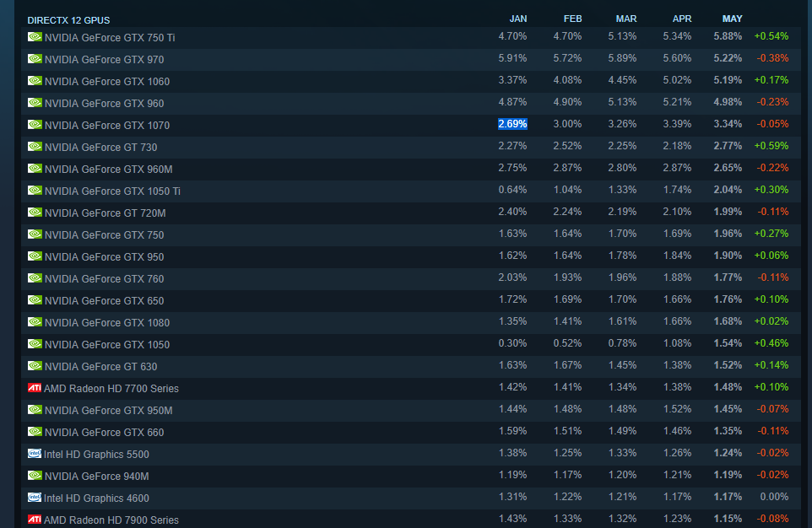Click the highlighted 2.69% January value
This screenshot has height=528, width=812.
coord(512,124)
